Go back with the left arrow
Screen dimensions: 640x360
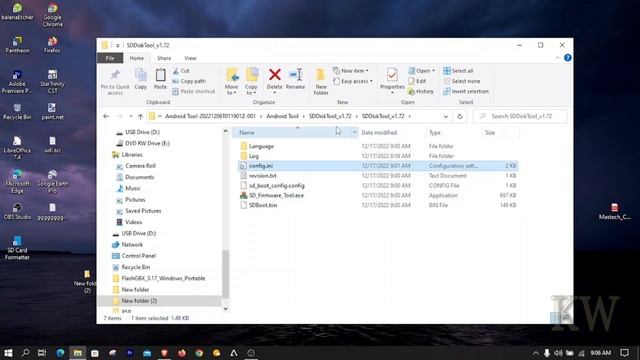pos(106,116)
